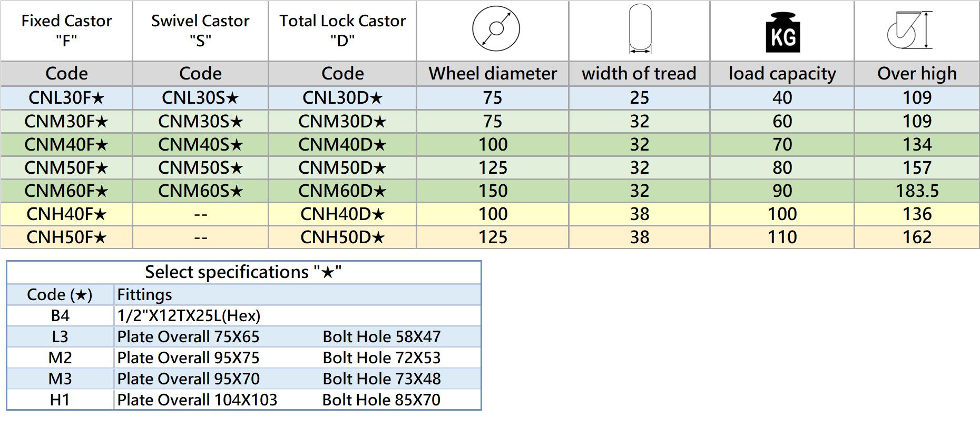Click the 1/2"X12TX25L(Hex) fitting entry
The image size is (980, 427).
pyautogui.click(x=189, y=316)
